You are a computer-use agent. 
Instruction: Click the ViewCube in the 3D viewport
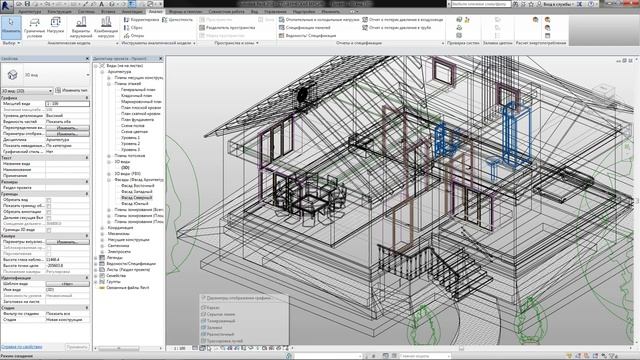point(604,91)
